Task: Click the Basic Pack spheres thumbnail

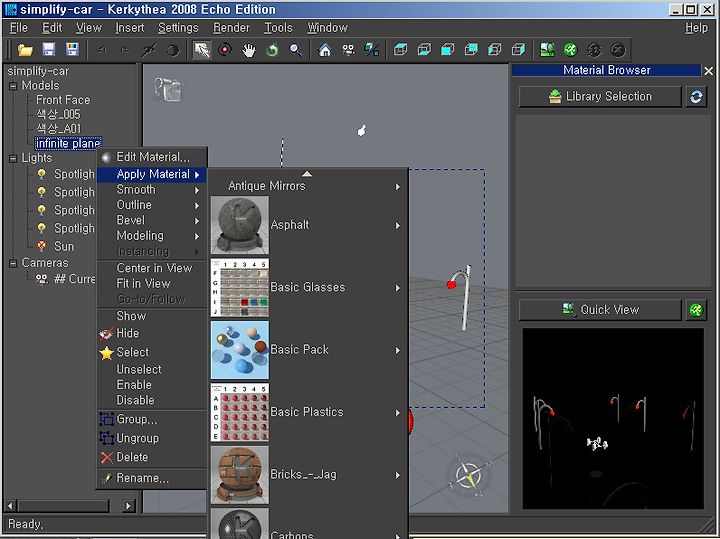Action: (x=240, y=350)
